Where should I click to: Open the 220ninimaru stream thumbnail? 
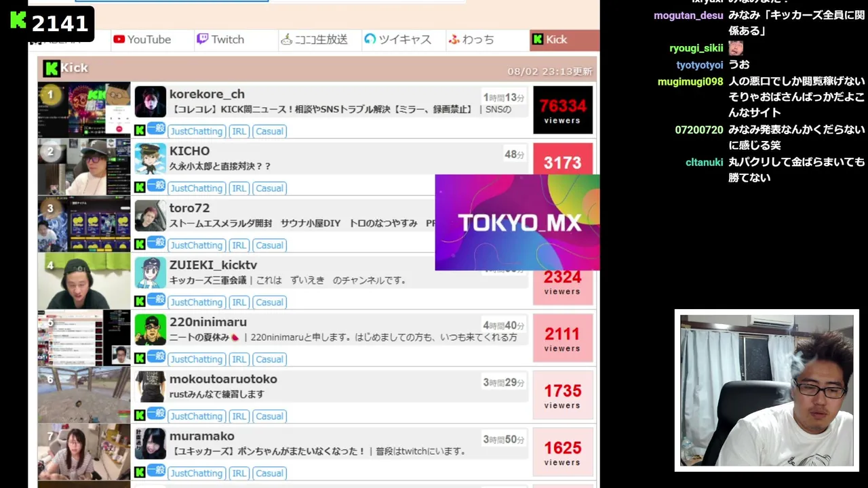[84, 338]
